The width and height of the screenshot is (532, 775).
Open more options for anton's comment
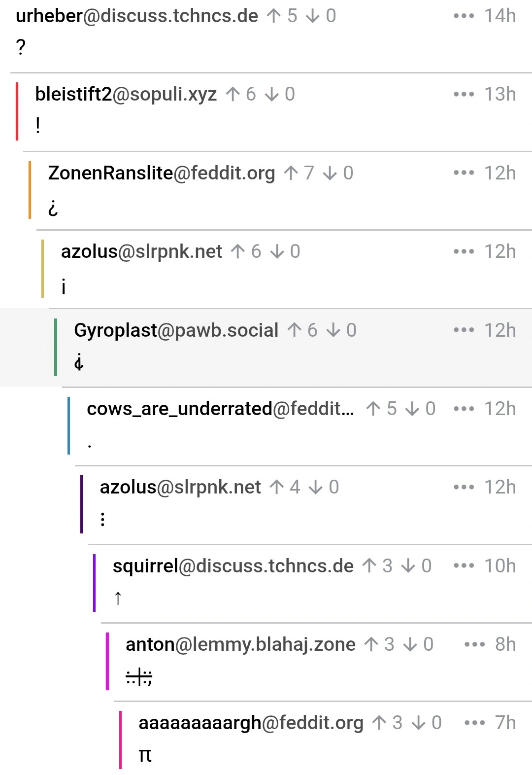[x=474, y=644]
